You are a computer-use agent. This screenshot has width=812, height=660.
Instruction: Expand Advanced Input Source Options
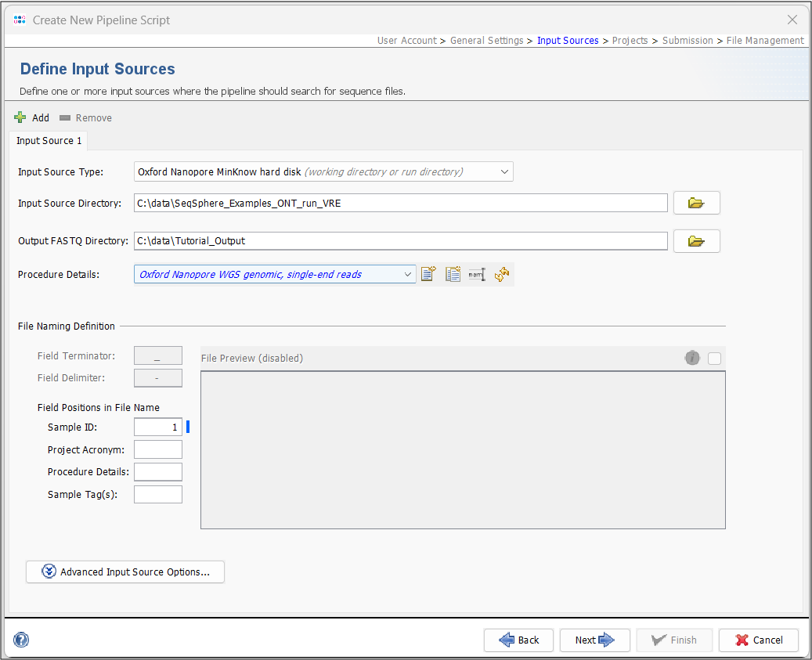pos(125,572)
